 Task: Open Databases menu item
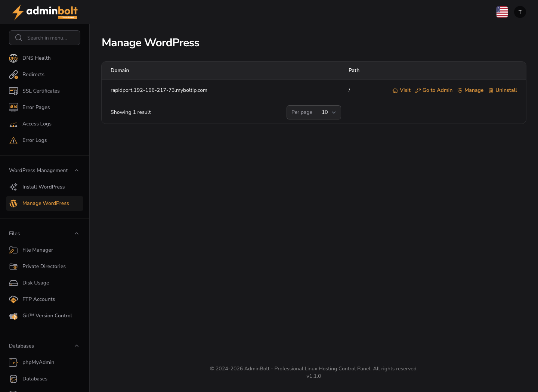click(44, 379)
